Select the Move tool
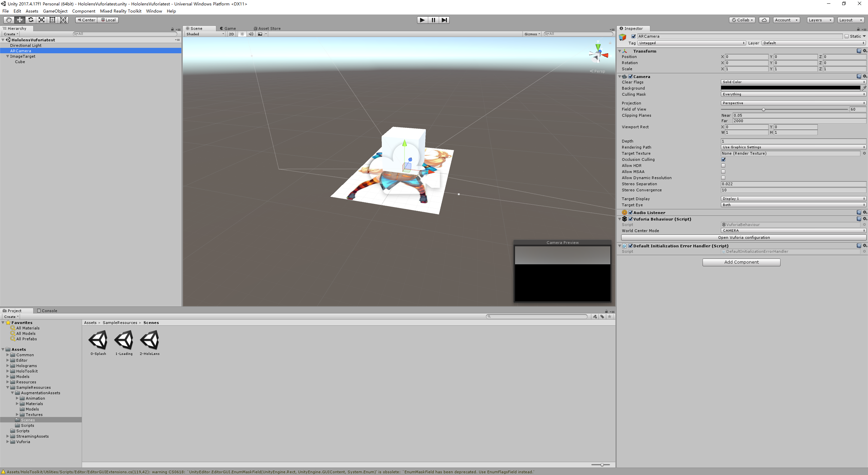Screen dimensions: 868x475 (x=20, y=20)
